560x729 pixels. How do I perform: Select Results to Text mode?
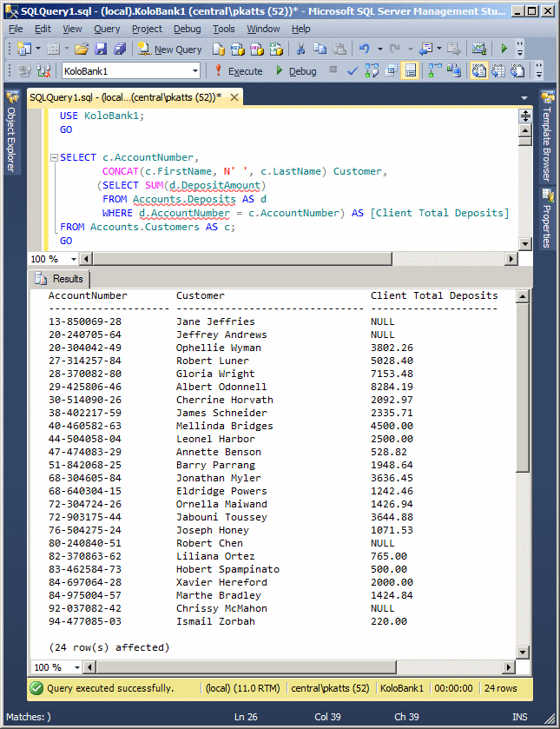pos(478,70)
